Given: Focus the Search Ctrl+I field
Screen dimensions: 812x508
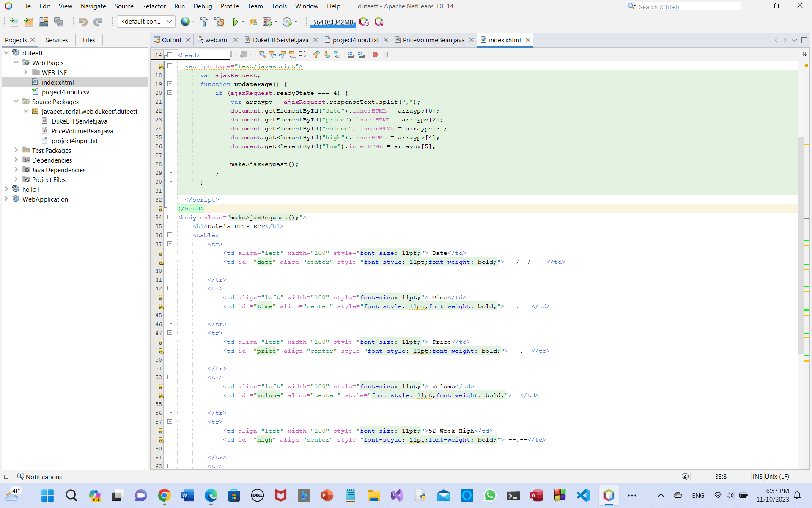Looking at the screenshot, I should click(x=689, y=6).
